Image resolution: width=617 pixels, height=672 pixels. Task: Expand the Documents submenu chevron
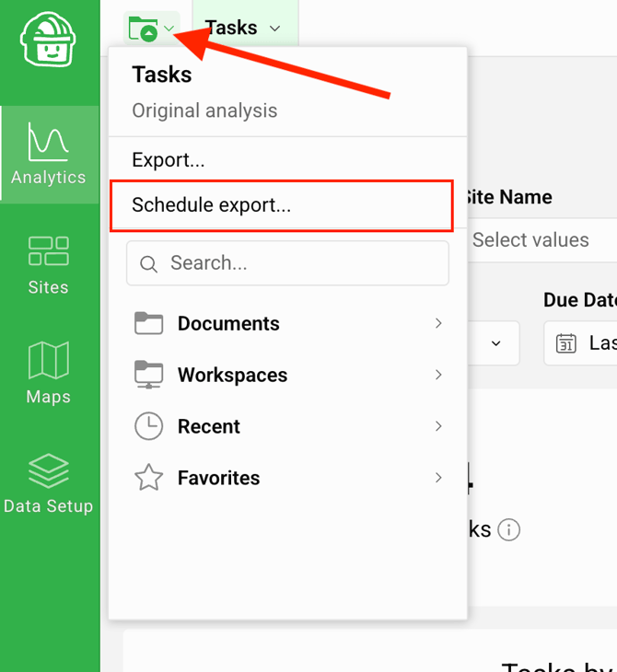(438, 323)
